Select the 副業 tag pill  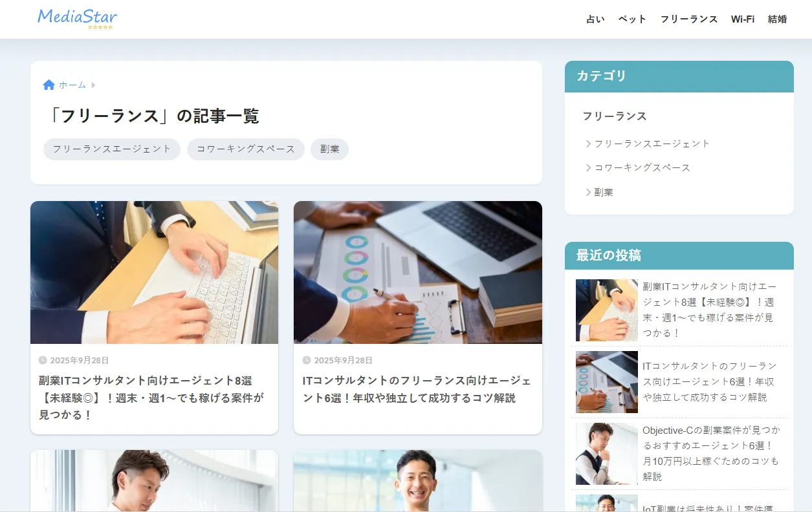coord(329,149)
